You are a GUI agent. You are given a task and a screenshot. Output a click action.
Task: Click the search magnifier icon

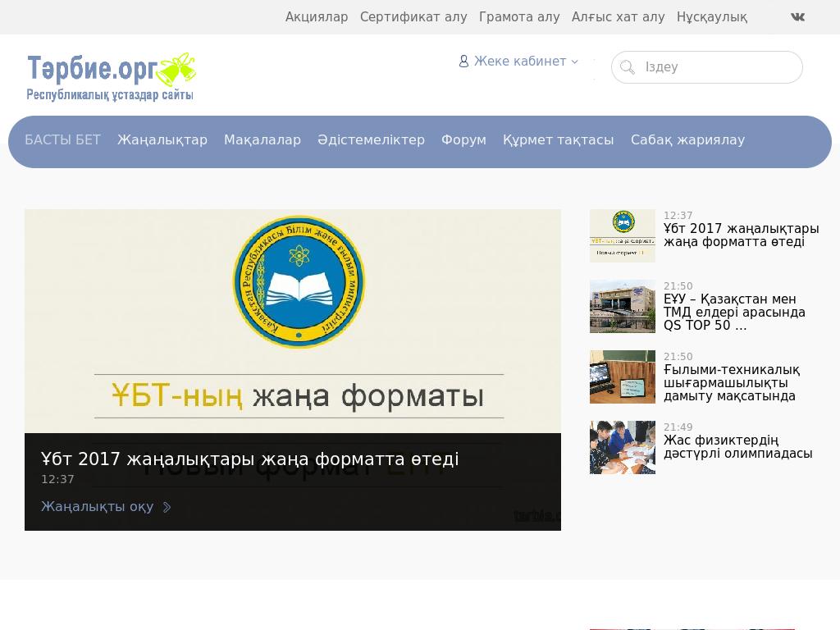tap(627, 67)
